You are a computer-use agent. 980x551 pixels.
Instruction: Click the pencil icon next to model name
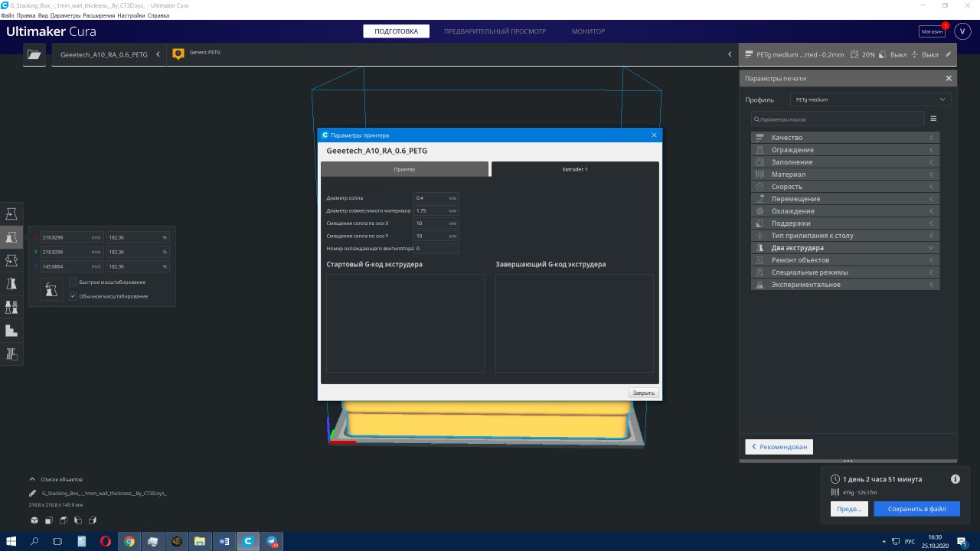click(32, 494)
